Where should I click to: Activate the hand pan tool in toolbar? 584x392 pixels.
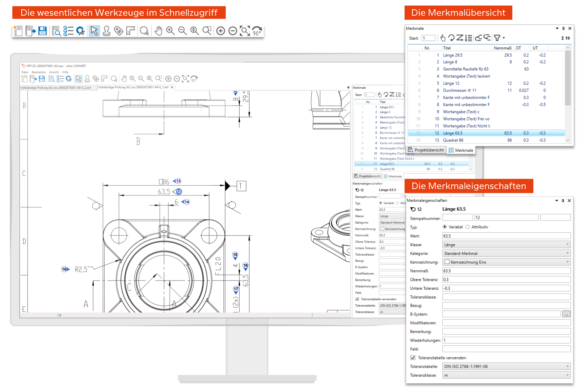click(158, 31)
